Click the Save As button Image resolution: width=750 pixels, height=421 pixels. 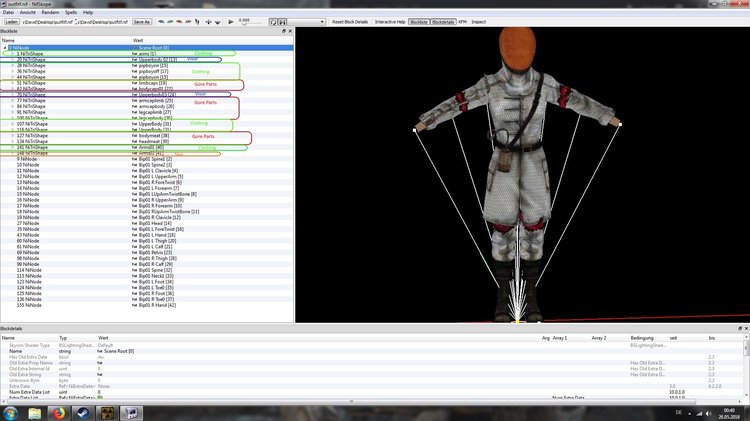click(x=142, y=22)
